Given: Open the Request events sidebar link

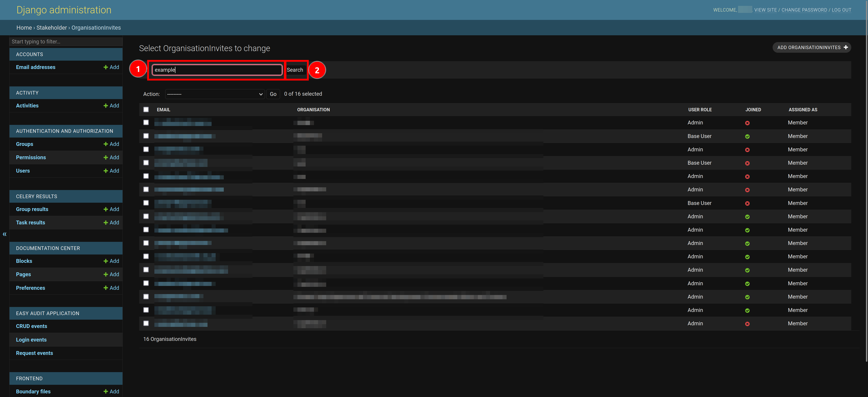Looking at the screenshot, I should click(34, 353).
